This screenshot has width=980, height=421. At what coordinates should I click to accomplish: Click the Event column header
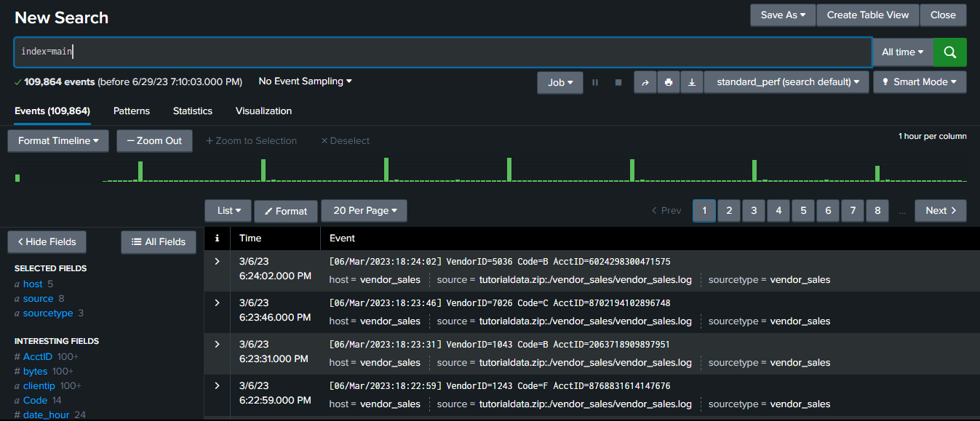click(x=343, y=238)
